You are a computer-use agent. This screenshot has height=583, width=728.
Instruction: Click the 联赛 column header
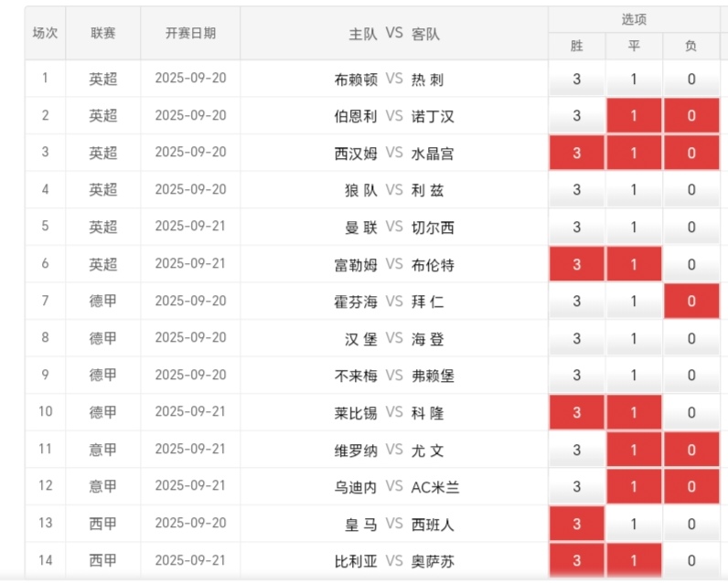click(103, 33)
